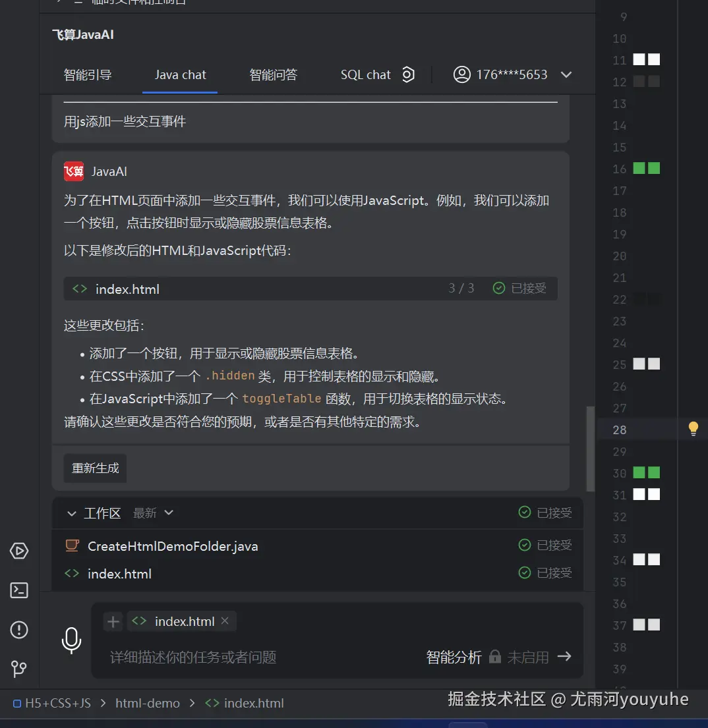Open the Git version control icon
The image size is (708, 728).
click(18, 669)
